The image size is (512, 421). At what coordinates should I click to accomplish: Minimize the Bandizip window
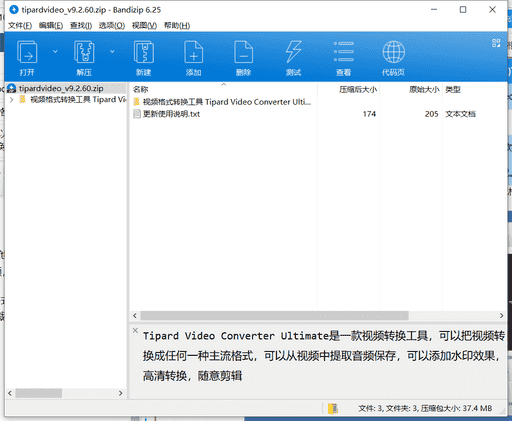point(434,10)
